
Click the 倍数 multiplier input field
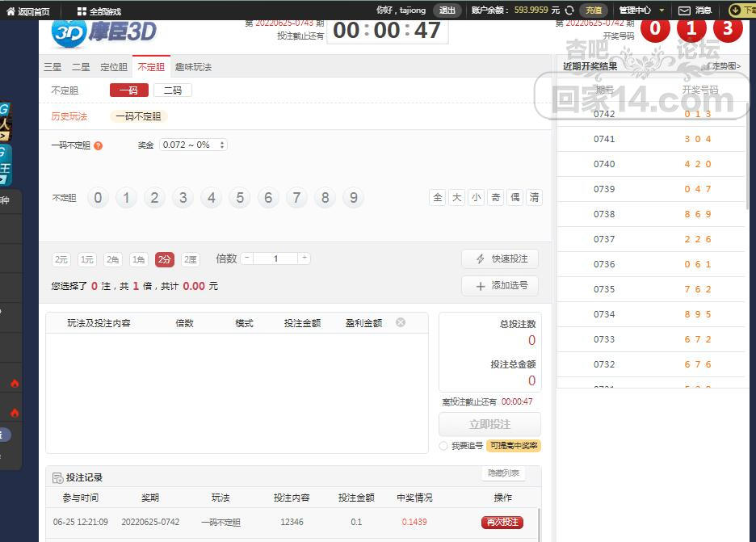(275, 258)
